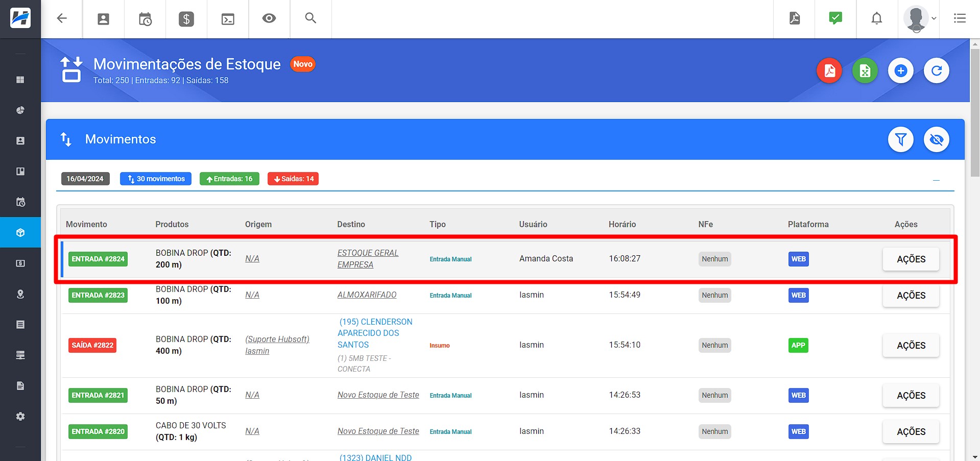Image resolution: width=980 pixels, height=461 pixels.
Task: Click ENTRADA #2821 badge
Action: [x=98, y=396]
